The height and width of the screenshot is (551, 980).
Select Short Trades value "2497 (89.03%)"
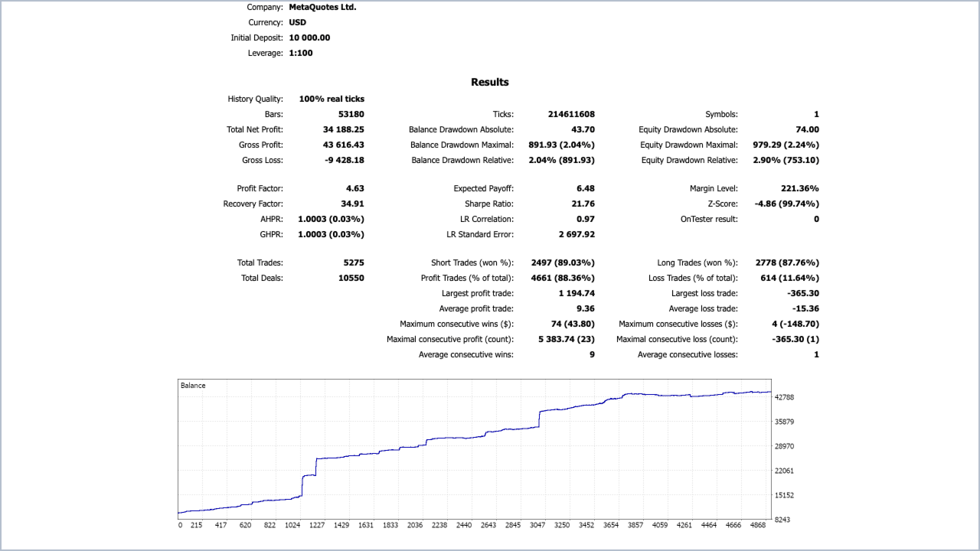point(563,262)
